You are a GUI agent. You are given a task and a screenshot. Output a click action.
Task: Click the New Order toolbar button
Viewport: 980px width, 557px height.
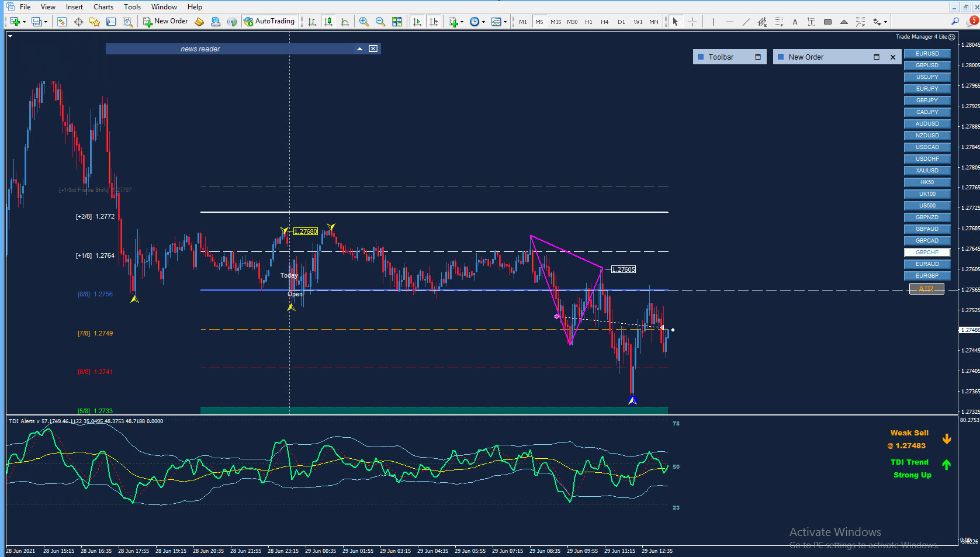click(166, 21)
